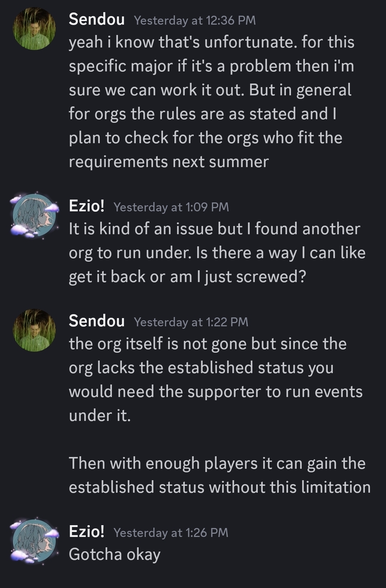Select the line "the org itself is not gone"

208,344
